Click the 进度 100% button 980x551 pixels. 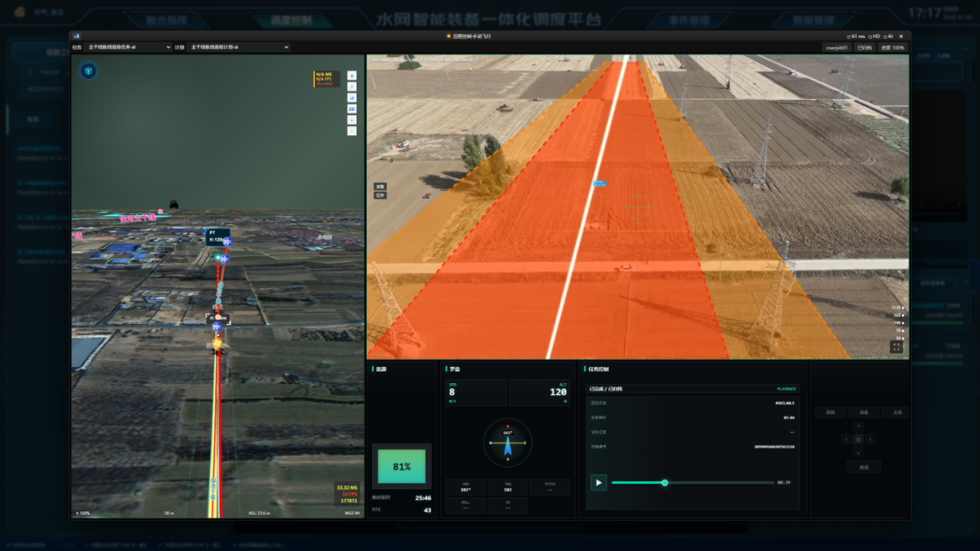click(893, 47)
